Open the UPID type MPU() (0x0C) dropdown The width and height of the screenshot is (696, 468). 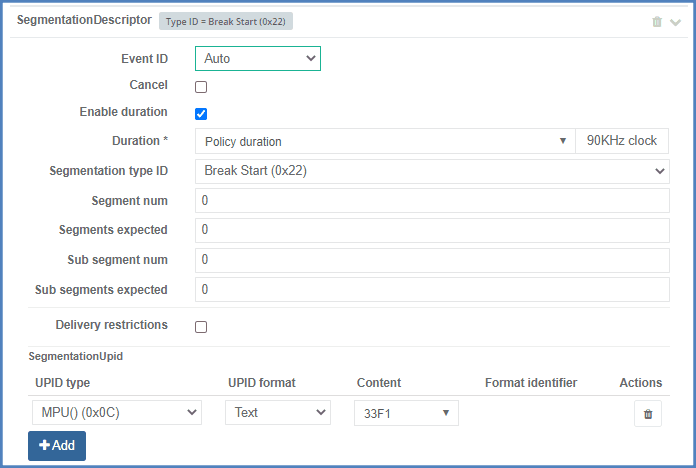coord(117,412)
